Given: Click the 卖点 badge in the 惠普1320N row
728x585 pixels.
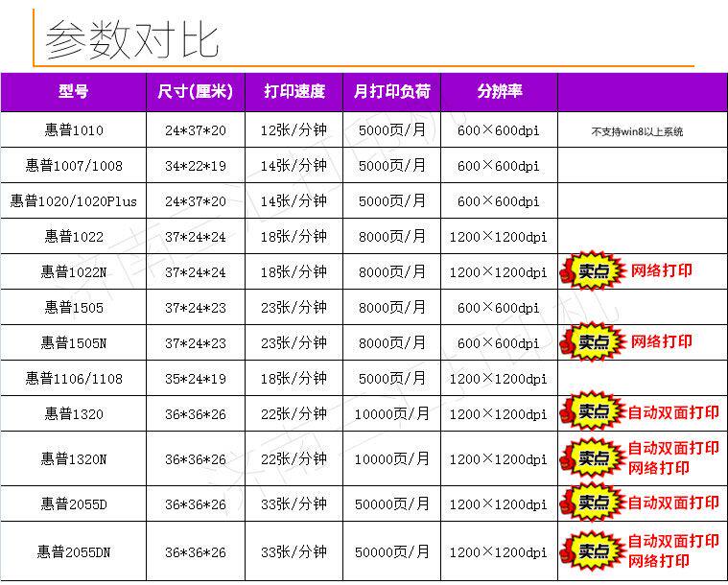Looking at the screenshot, I should (x=593, y=457).
